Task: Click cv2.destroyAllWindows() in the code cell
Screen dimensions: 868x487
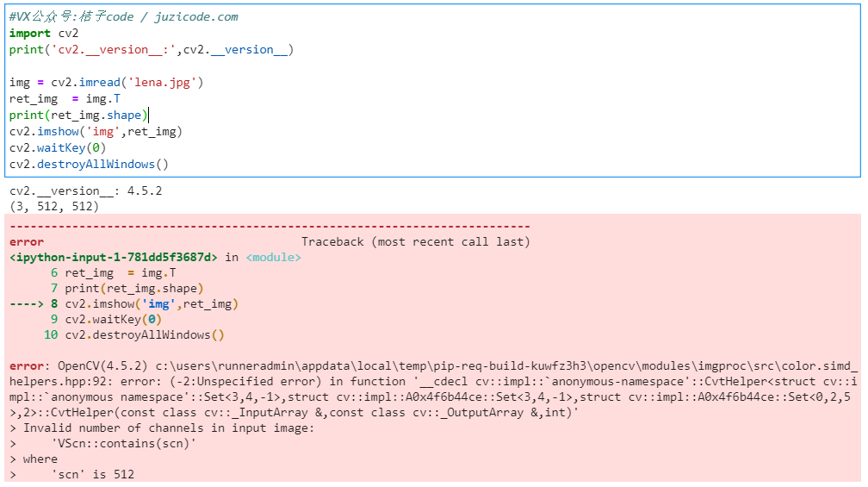Action: [89, 164]
